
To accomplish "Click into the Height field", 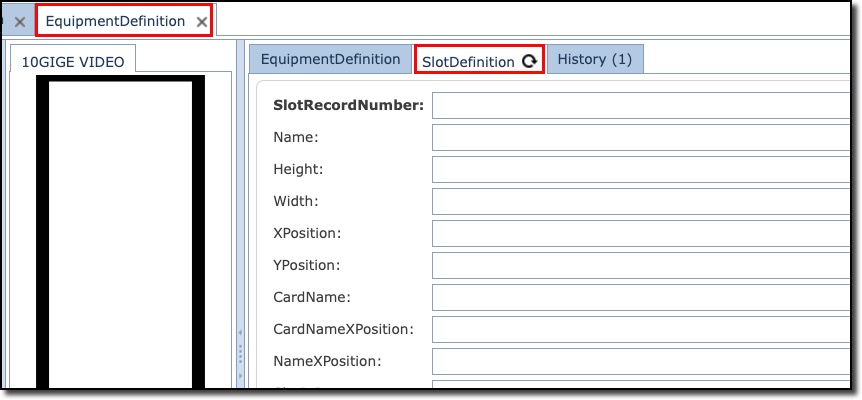I will tap(640, 169).
